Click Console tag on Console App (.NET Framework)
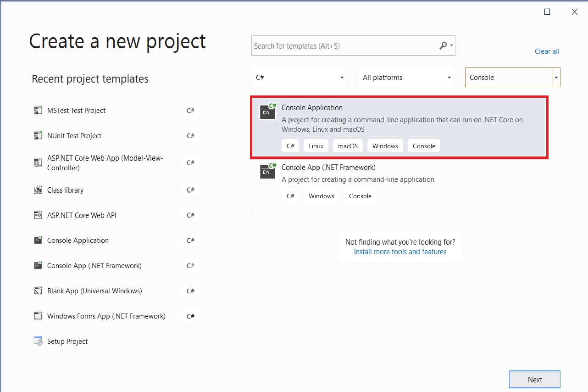Viewport: 588px width, 392px height. 360,196
